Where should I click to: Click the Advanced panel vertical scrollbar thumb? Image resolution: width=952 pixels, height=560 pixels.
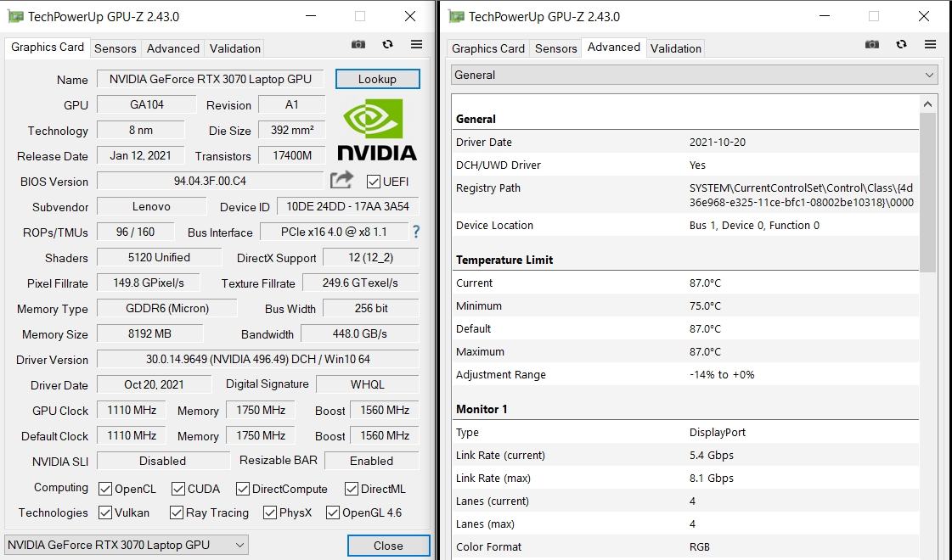927,193
